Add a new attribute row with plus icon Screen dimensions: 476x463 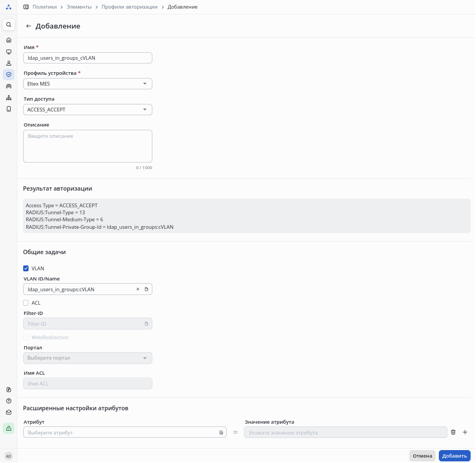point(465,432)
